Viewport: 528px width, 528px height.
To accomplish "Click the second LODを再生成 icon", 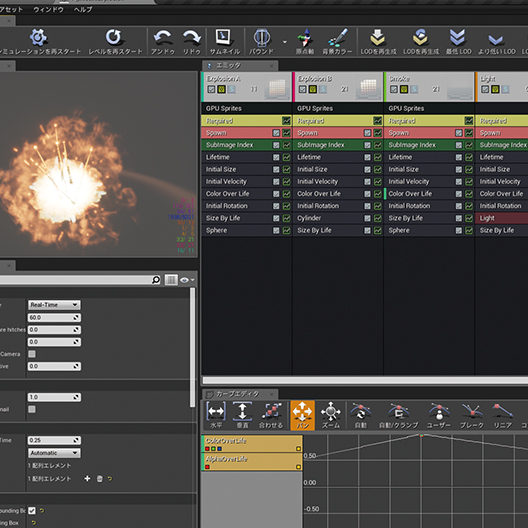I will 421,37.
